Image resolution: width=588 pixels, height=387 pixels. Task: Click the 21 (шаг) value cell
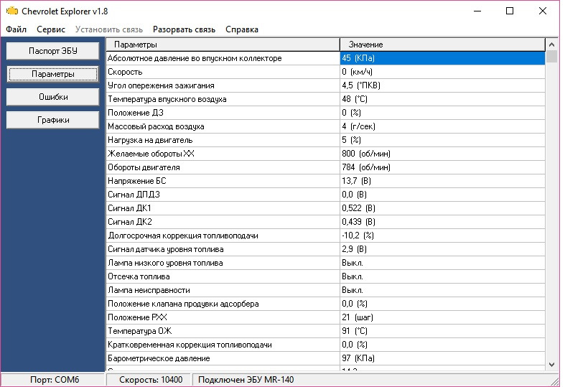coord(442,317)
